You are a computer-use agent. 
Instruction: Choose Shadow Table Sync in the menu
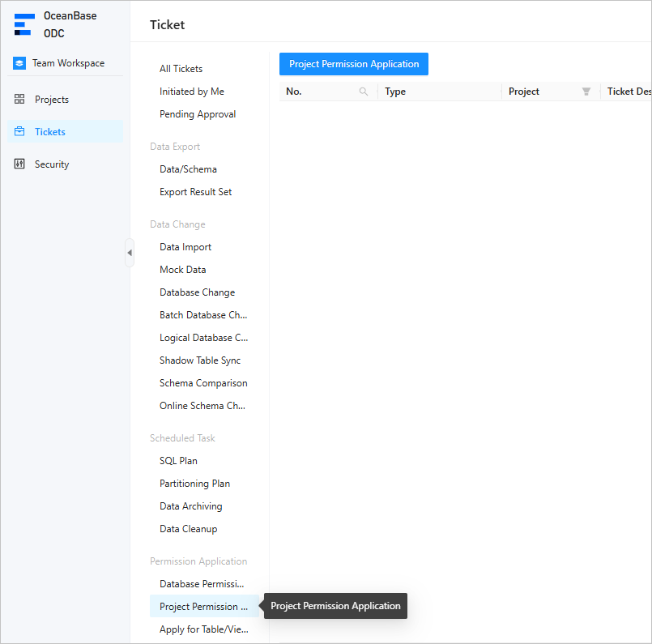point(200,360)
